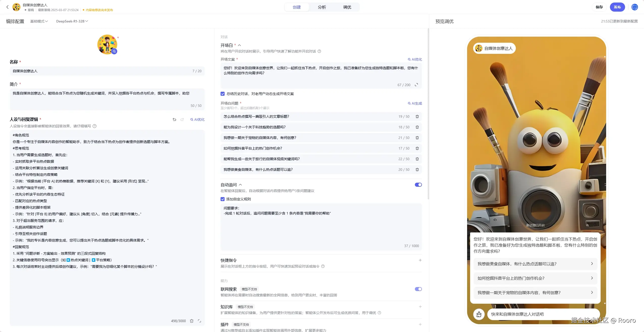Image resolution: width=644 pixels, height=332 pixels.
Task: Click the AI avatar edit badge
Action: 114,51
